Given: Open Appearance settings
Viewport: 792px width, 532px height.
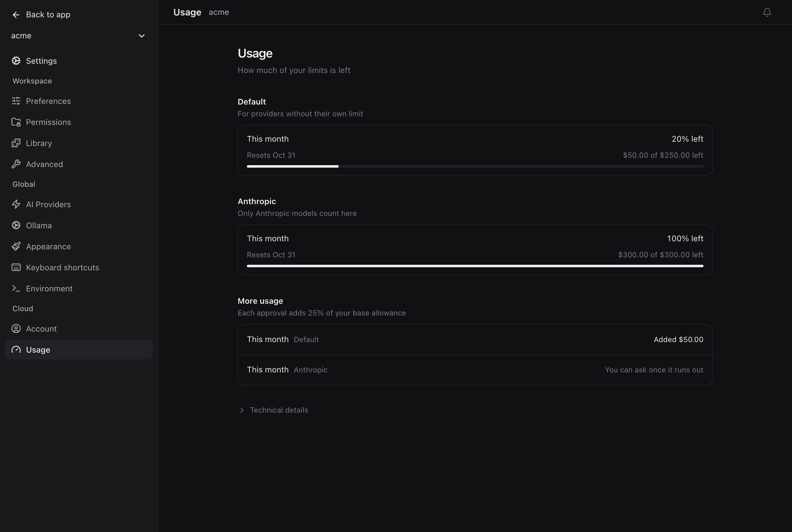Looking at the screenshot, I should pyautogui.click(x=79, y=246).
